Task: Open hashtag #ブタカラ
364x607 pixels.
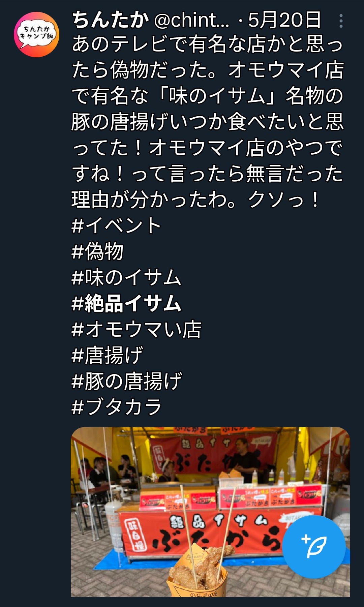Action: [117, 407]
